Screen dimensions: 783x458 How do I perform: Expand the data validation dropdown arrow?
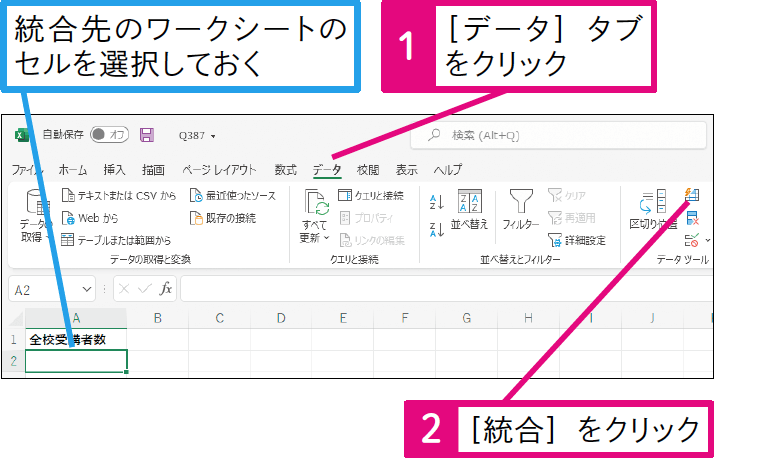click(708, 241)
